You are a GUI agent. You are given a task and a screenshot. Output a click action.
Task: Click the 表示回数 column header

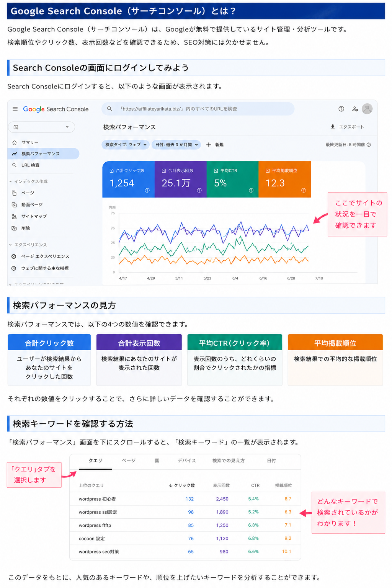tap(221, 485)
